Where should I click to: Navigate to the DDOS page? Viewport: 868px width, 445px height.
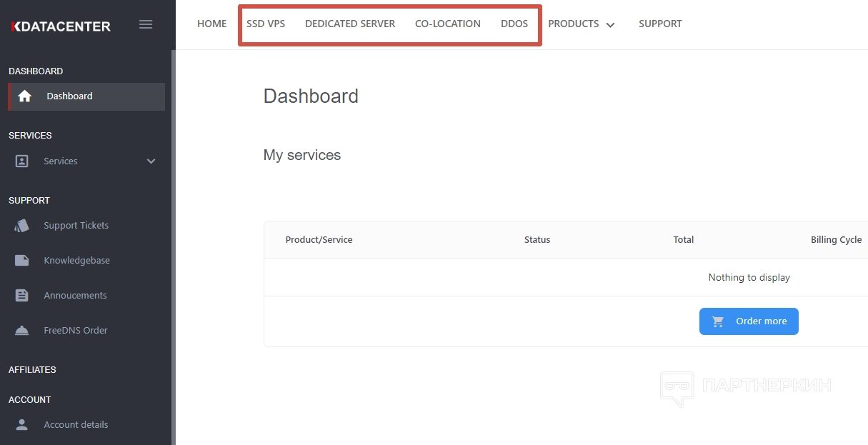tap(514, 24)
